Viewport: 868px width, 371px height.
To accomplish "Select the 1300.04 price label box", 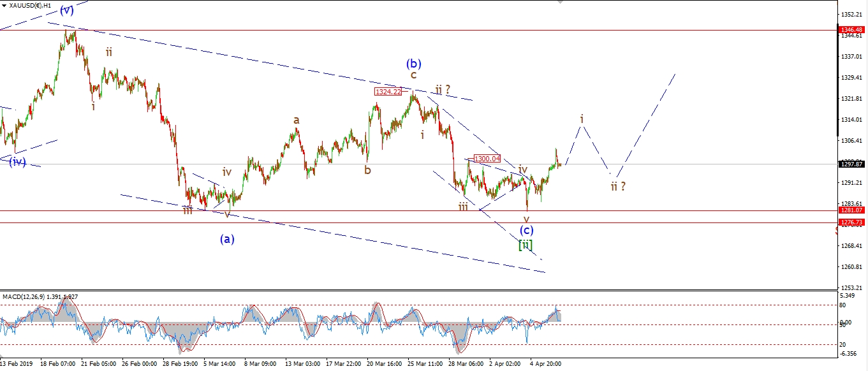I will pos(487,159).
